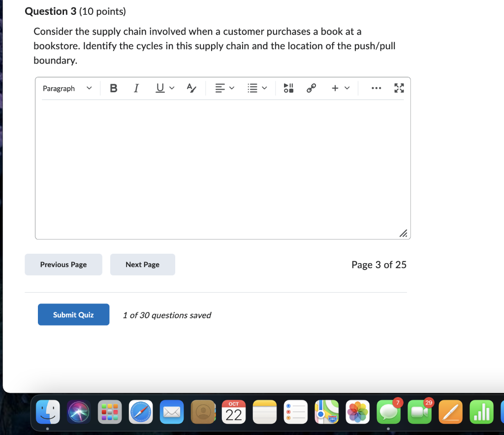The image size is (504, 435).
Task: Click the Insert Stuff media icon
Action: click(288, 88)
